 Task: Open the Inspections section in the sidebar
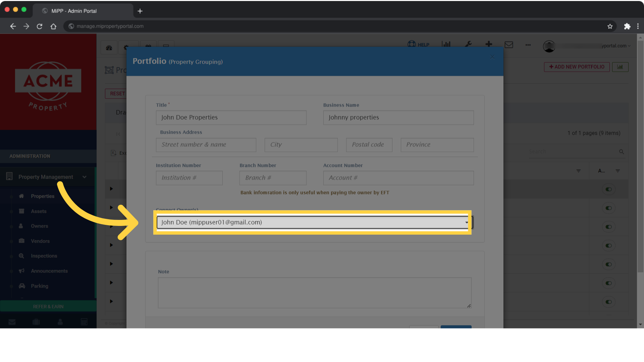point(44,256)
